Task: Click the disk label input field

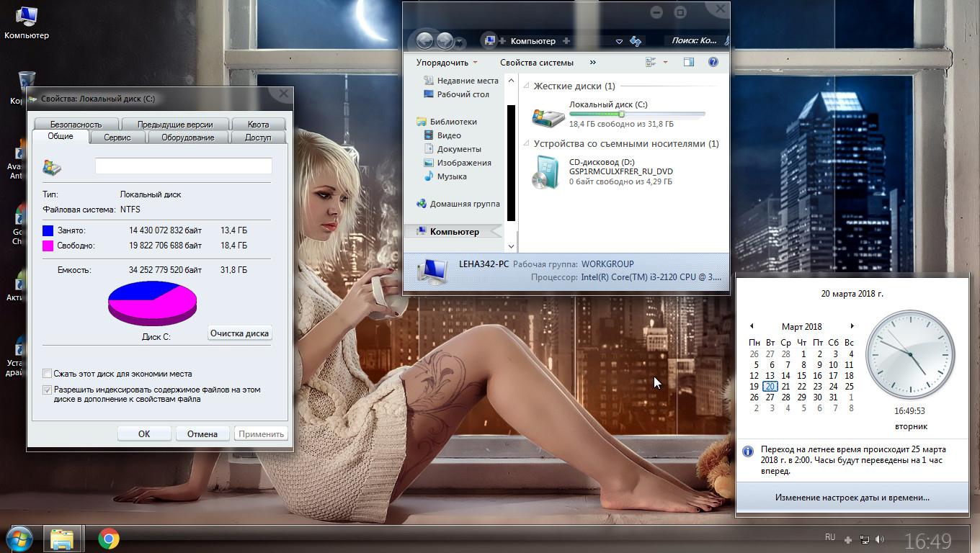Action: point(184,166)
